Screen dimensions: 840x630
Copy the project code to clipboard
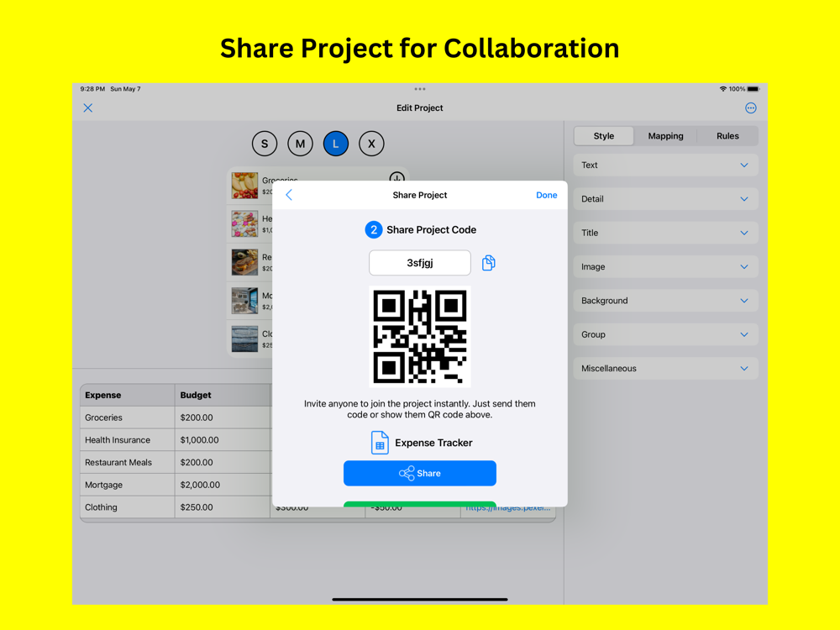pos(488,262)
